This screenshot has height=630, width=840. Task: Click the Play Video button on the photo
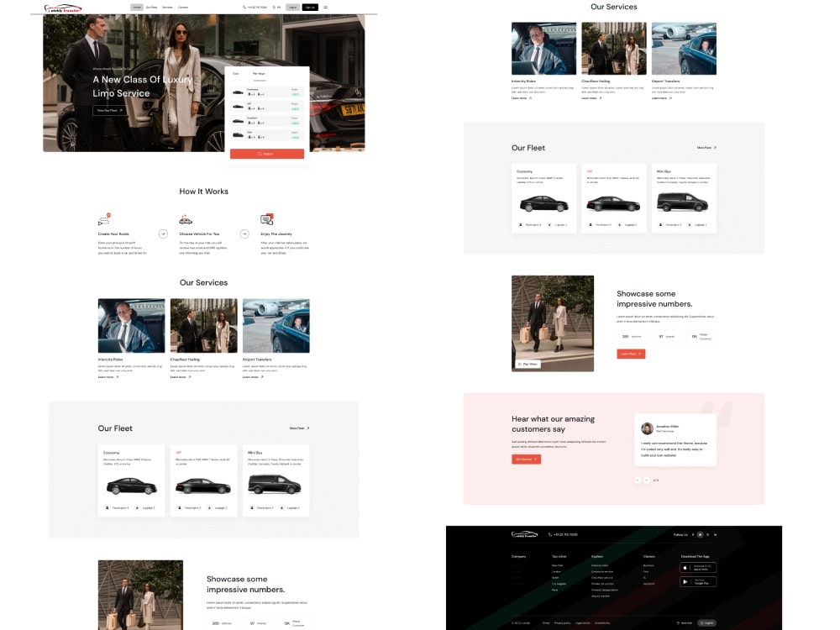click(x=528, y=364)
